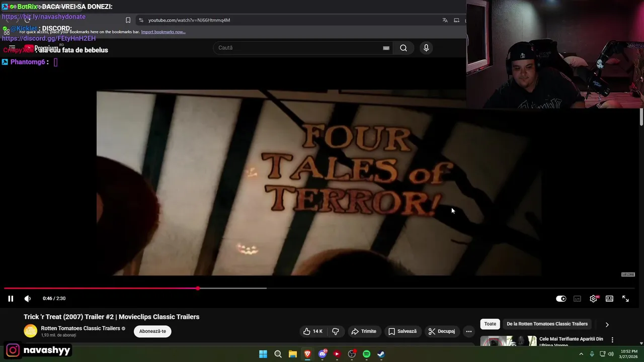Click Import bookmarks now link

click(x=163, y=32)
